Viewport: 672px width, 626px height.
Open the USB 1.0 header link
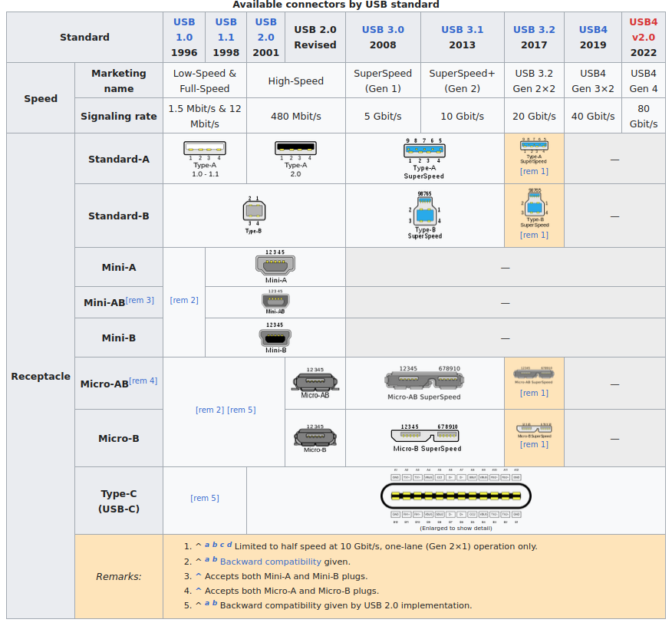pos(184,29)
